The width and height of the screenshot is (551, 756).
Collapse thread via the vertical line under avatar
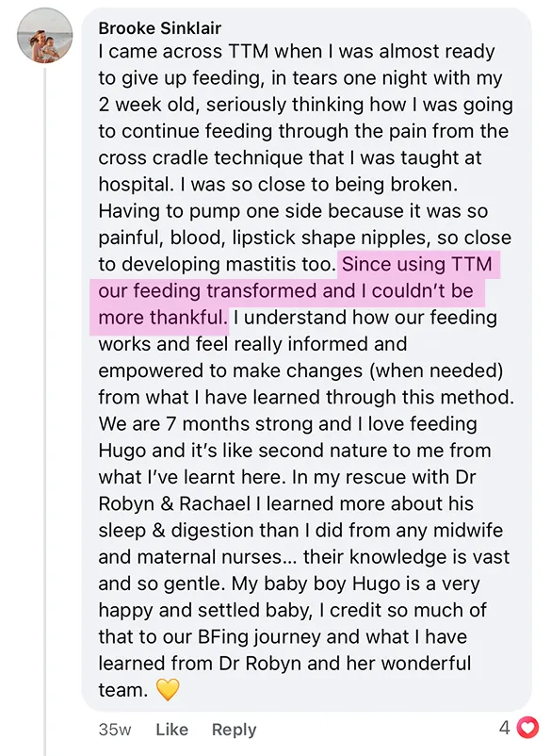(45, 411)
